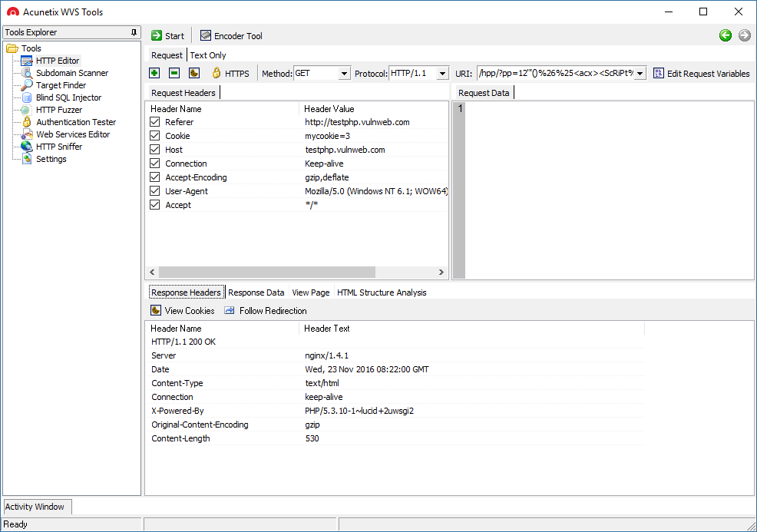
Task: Uncheck the Referer header checkbox
Action: [x=154, y=121]
